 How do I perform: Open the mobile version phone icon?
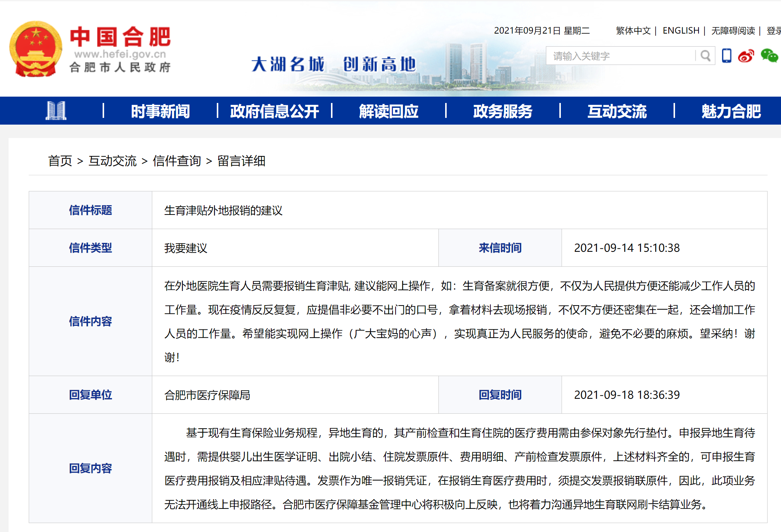(726, 56)
